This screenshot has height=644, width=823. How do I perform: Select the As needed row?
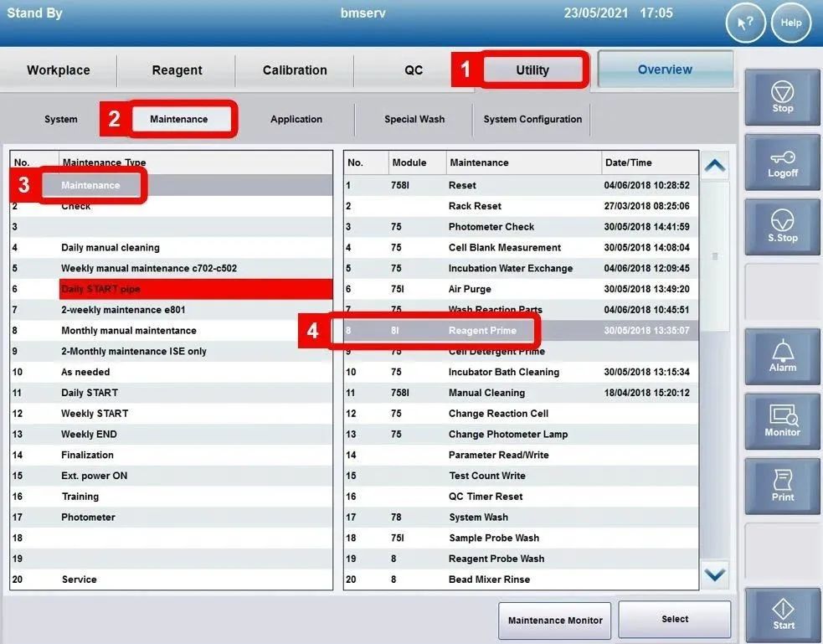(172, 372)
